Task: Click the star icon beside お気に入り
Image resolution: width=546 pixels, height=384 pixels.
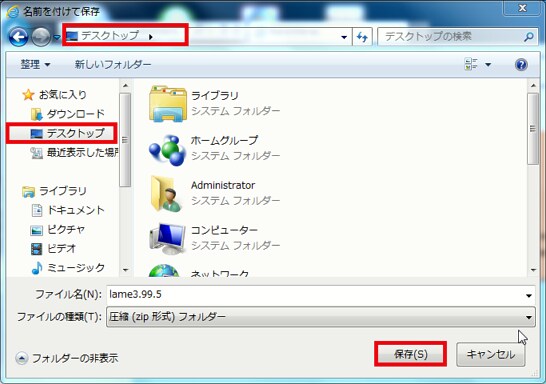Action: pos(28,95)
